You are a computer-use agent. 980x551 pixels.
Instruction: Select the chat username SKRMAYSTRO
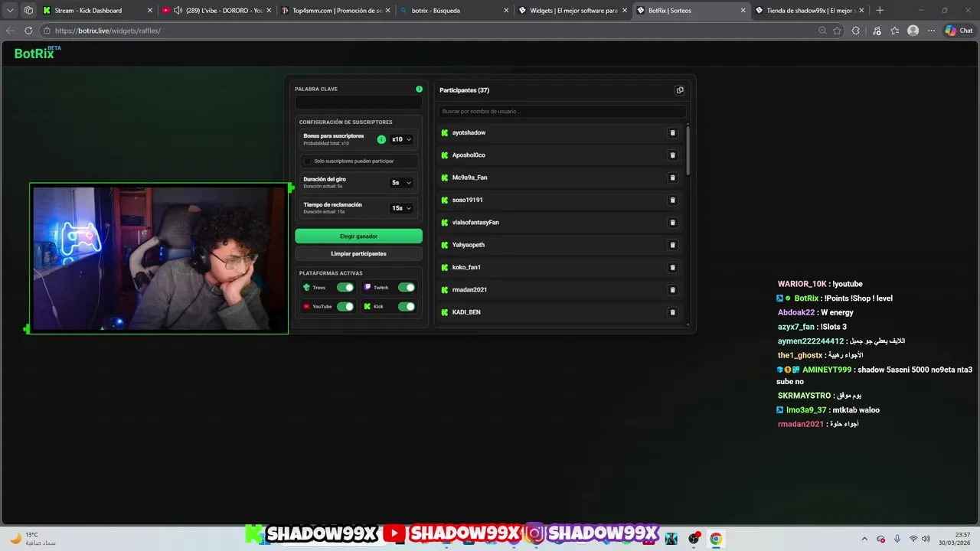(804, 396)
